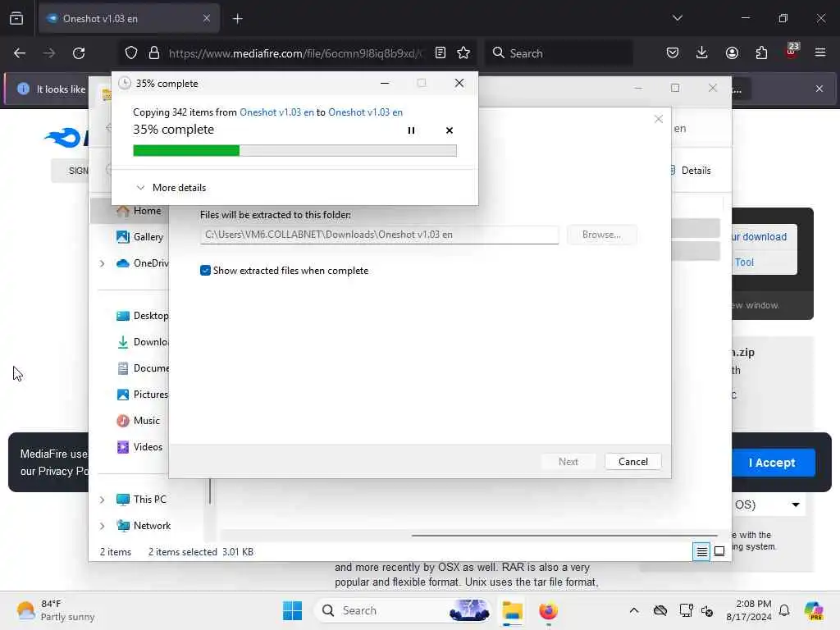
Task: Select OneDrive cloud icon in sidebar
Action: [123, 263]
